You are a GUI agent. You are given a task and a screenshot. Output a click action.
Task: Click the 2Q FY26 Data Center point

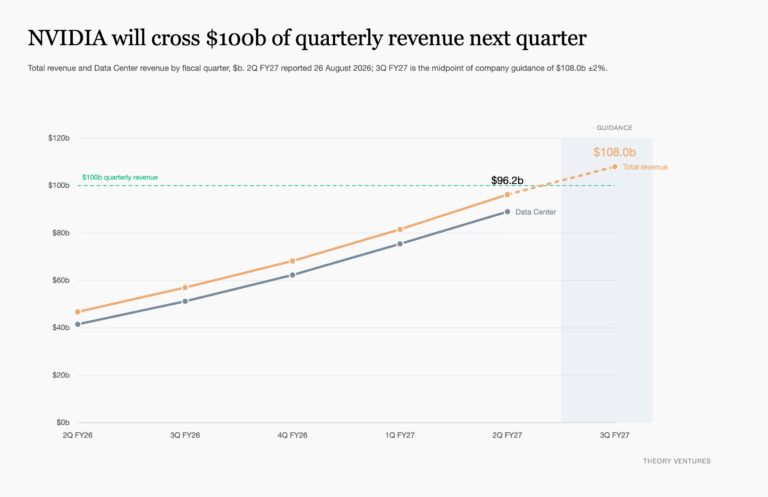[x=77, y=324]
